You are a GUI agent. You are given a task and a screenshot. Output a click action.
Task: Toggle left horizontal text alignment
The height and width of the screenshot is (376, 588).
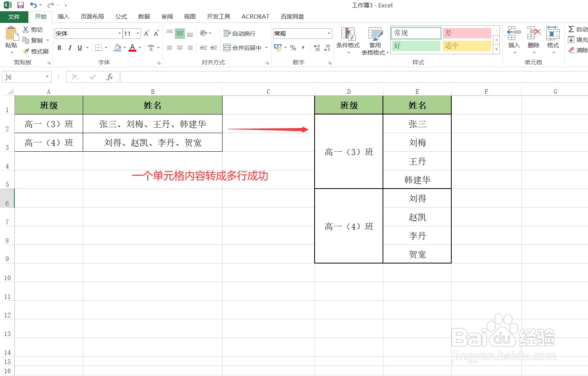(x=170, y=48)
